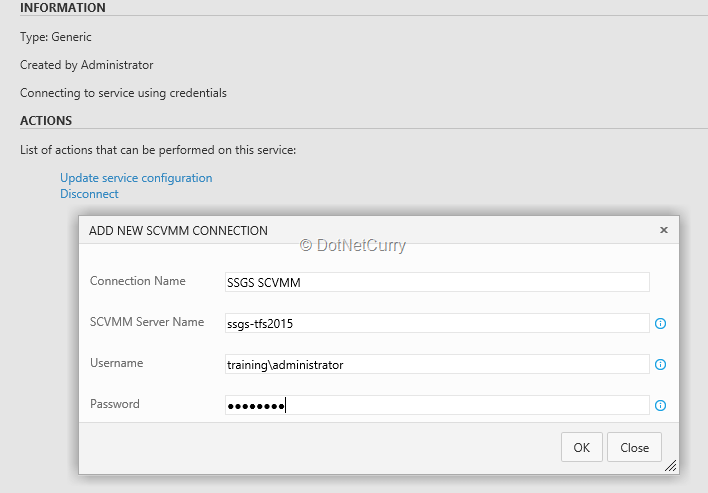Click the INFORMATION section heading
708x493 pixels.
pyautogui.click(x=63, y=8)
